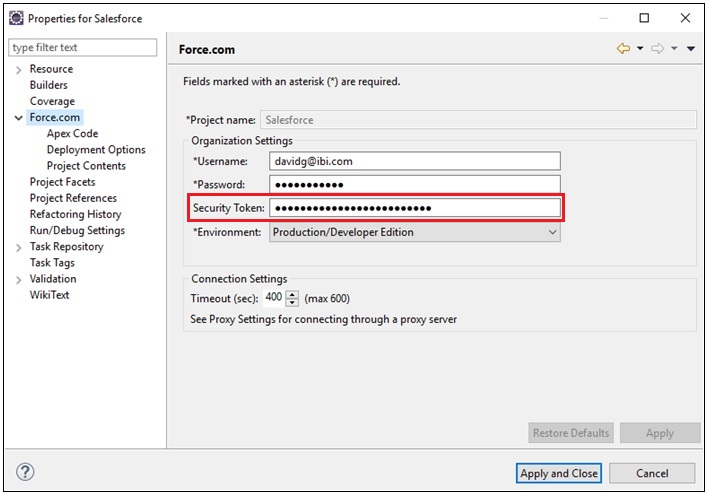Image resolution: width=708 pixels, height=496 pixels.
Task: Click the 'See Proxy Settings for connecting' text
Action: click(x=323, y=319)
